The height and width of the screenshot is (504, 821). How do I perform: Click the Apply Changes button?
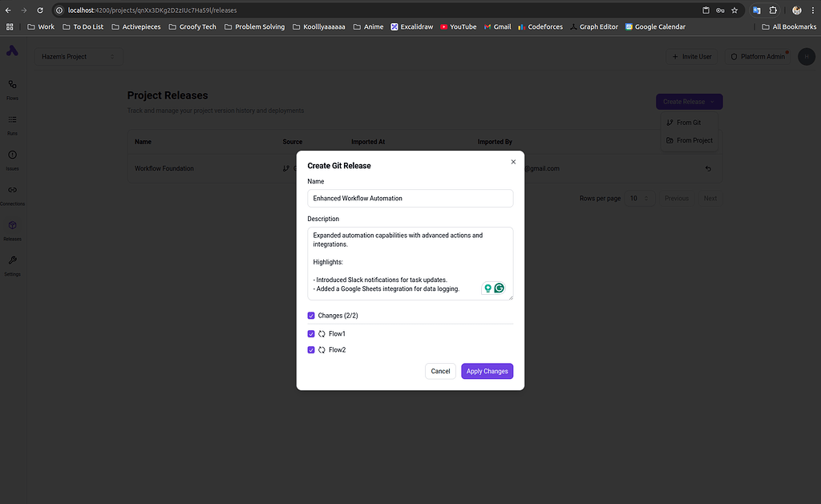[487, 371]
